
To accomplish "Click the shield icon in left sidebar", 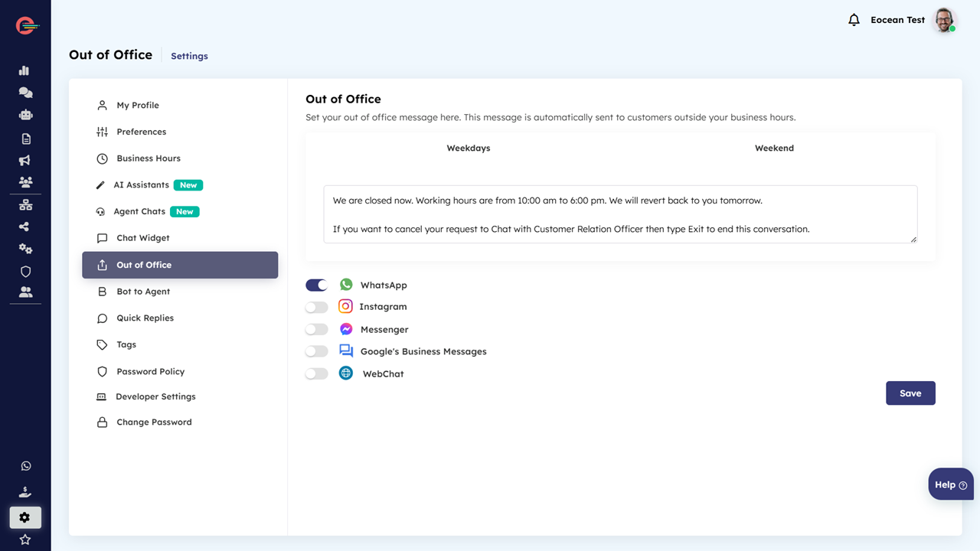I will pyautogui.click(x=25, y=272).
